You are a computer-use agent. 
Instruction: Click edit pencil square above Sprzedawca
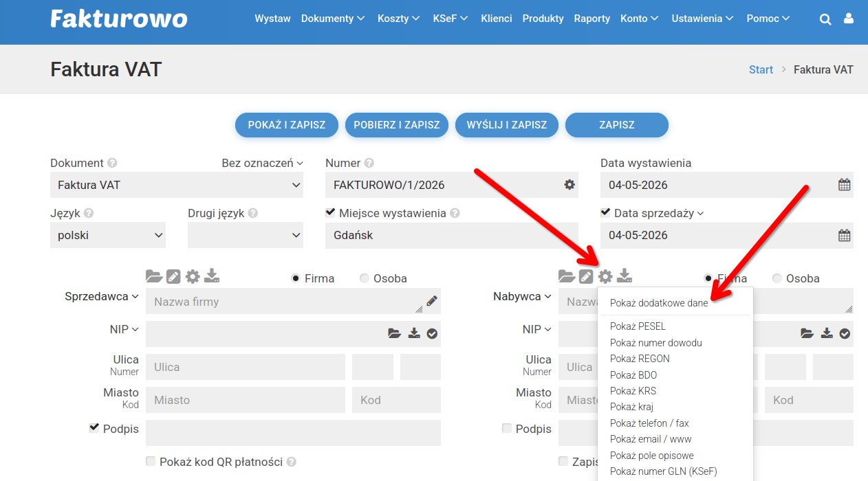173,276
